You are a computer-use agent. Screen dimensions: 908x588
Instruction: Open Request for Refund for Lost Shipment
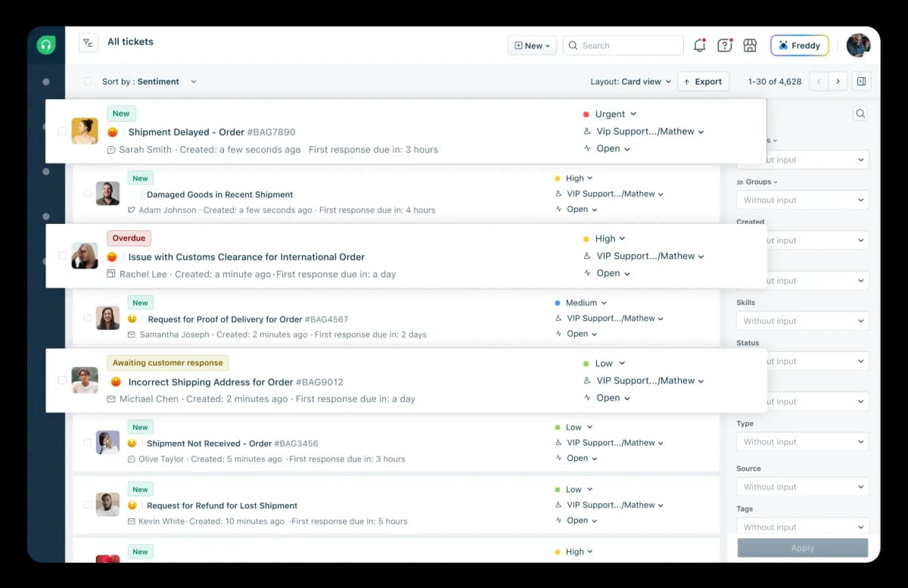coord(222,506)
